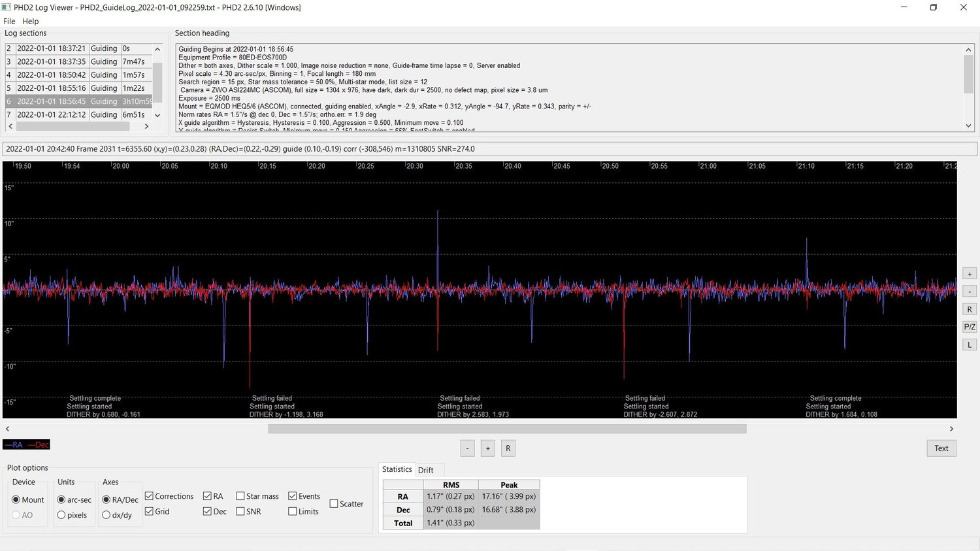This screenshot has width=980, height=551.
Task: Open the File menu
Action: coord(9,21)
